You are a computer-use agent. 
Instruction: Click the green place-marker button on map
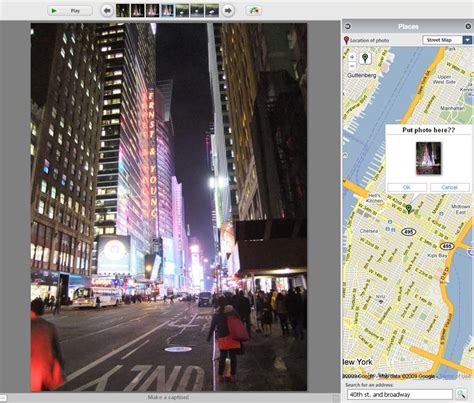pos(365,58)
